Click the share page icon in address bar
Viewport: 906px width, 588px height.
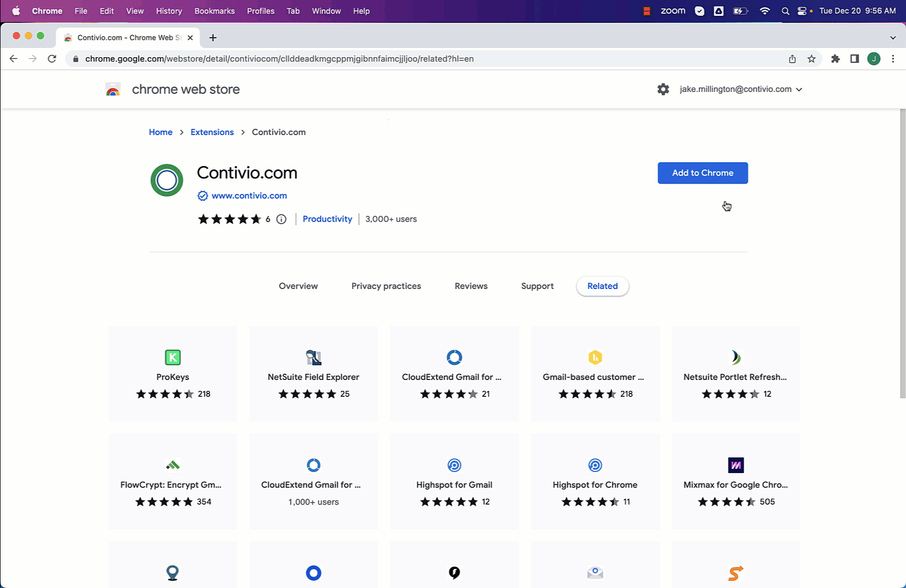(x=792, y=59)
